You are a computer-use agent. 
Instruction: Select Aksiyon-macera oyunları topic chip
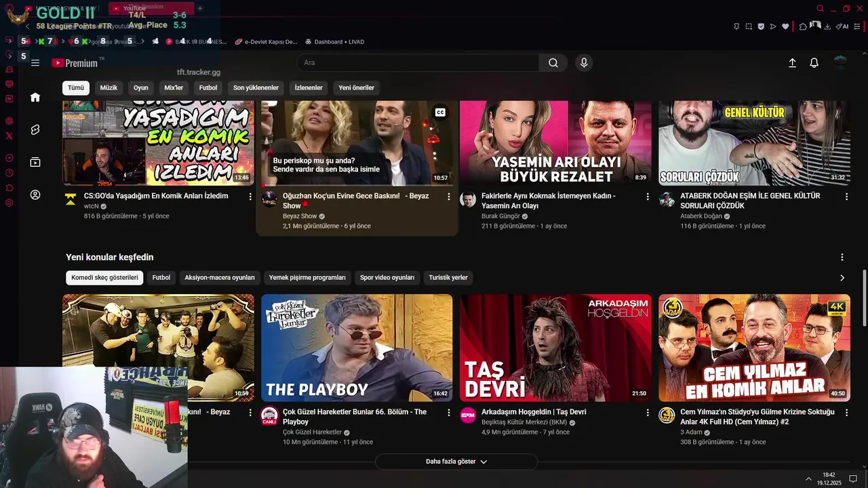pos(220,278)
